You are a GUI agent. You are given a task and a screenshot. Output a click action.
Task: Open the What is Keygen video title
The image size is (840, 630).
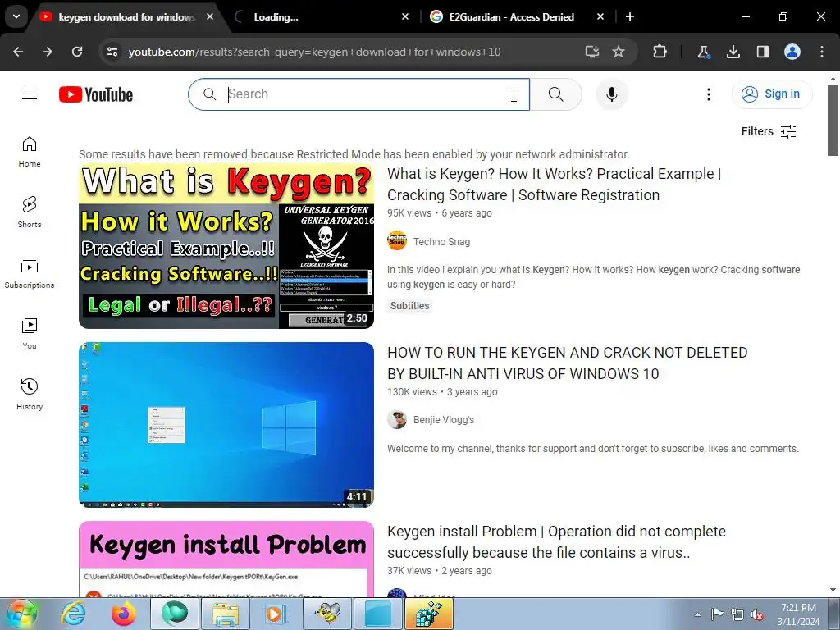click(554, 185)
